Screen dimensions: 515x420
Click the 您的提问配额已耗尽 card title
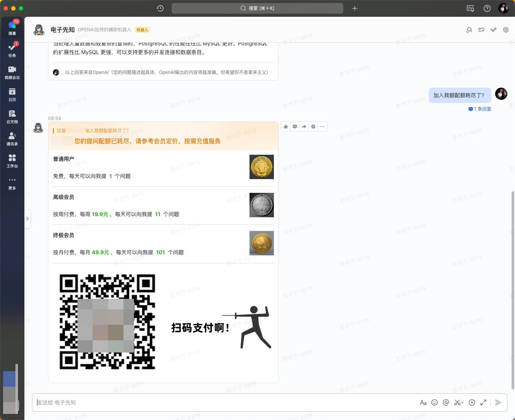(x=147, y=141)
